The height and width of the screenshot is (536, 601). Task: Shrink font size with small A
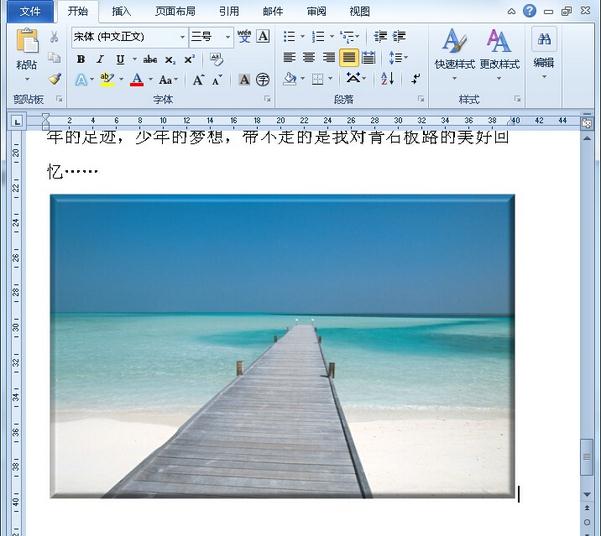[217, 81]
